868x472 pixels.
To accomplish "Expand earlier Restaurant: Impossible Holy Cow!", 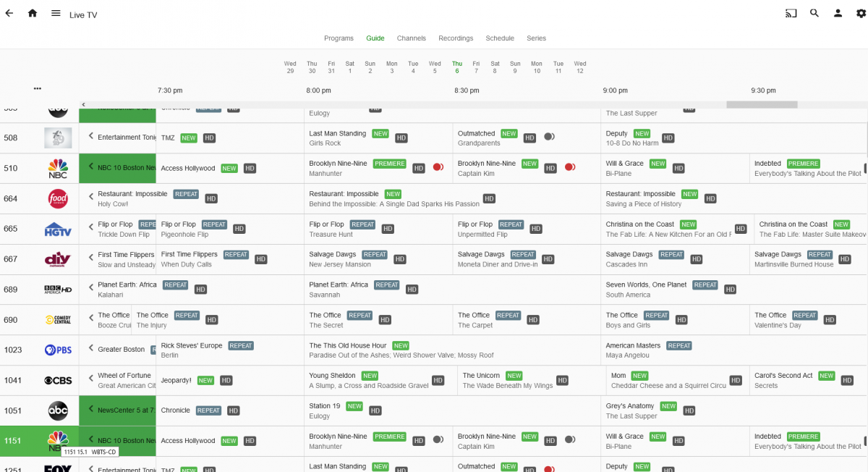I will pyautogui.click(x=91, y=197).
